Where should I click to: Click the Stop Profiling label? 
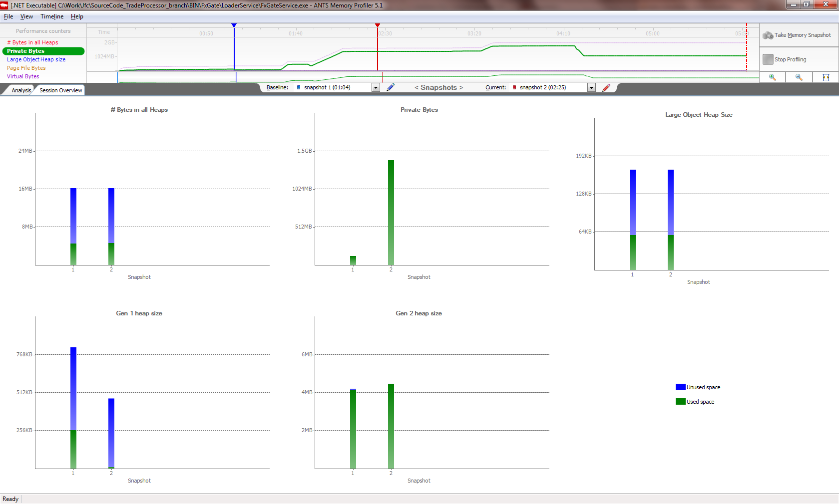[x=790, y=59]
